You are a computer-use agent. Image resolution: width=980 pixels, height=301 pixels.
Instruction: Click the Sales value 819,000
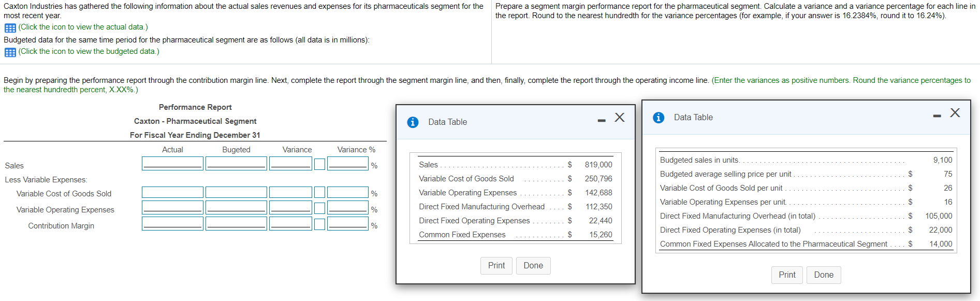tap(598, 165)
